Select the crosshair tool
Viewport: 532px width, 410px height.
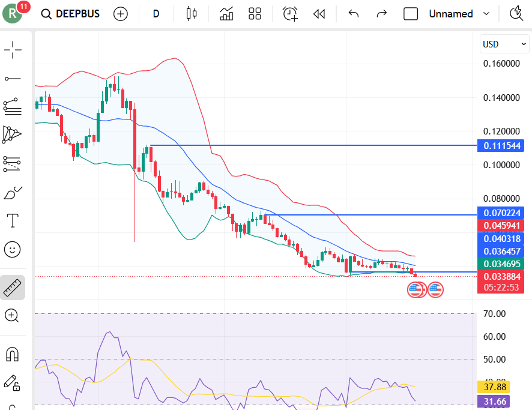point(13,50)
